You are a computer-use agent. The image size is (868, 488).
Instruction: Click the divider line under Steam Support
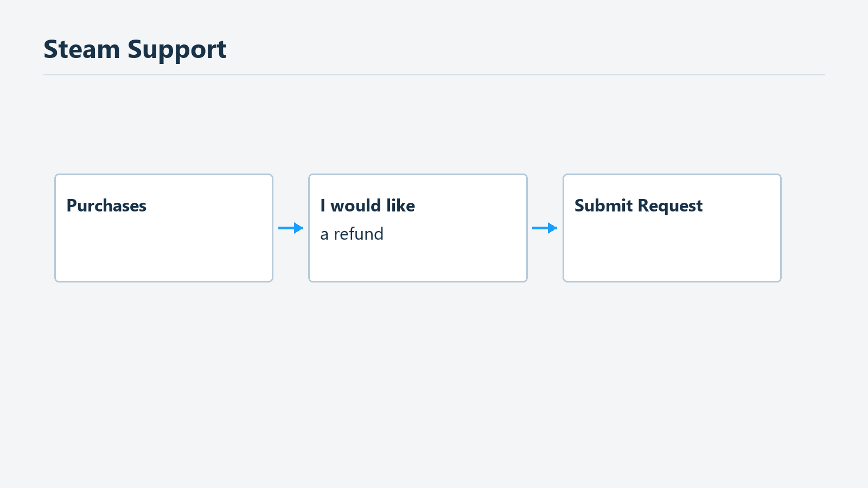coord(434,75)
